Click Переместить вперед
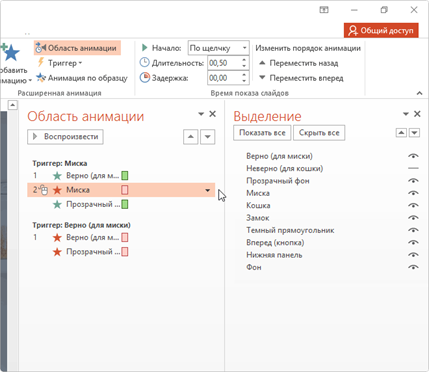Screen dimensions: 429x372 (x=301, y=78)
